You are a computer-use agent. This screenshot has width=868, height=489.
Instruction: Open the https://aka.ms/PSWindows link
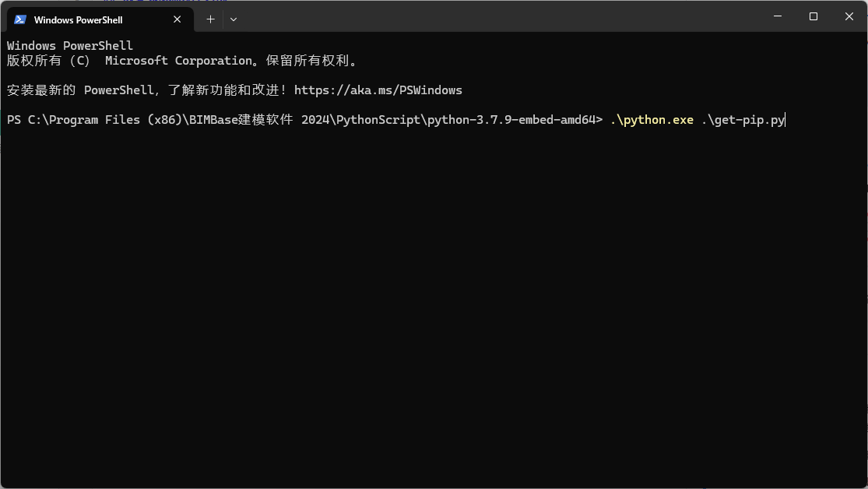point(378,90)
